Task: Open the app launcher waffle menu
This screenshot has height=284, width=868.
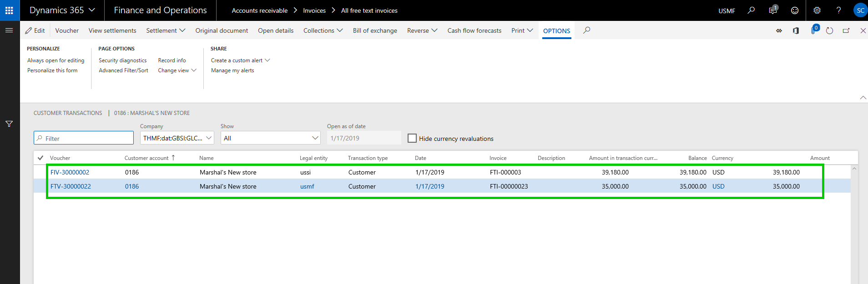Action: pos(9,10)
